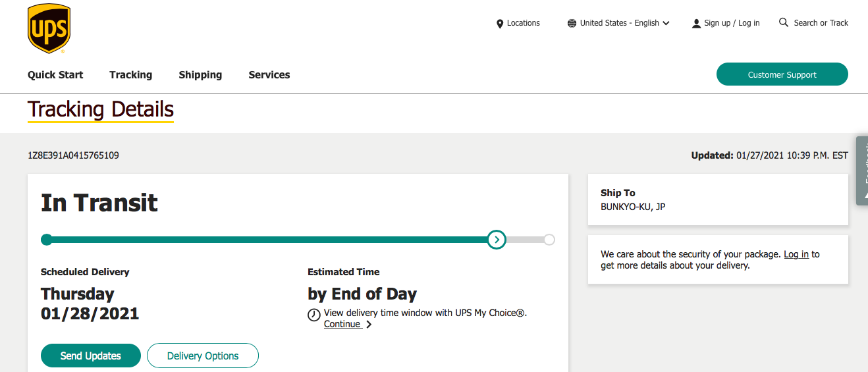Open the Tracking menu in navigation

pos(130,75)
